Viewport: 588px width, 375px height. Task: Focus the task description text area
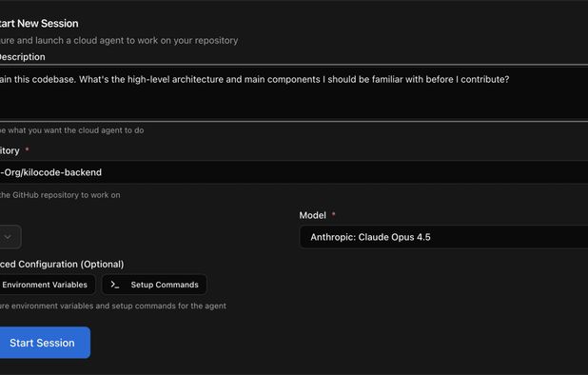click(294, 93)
